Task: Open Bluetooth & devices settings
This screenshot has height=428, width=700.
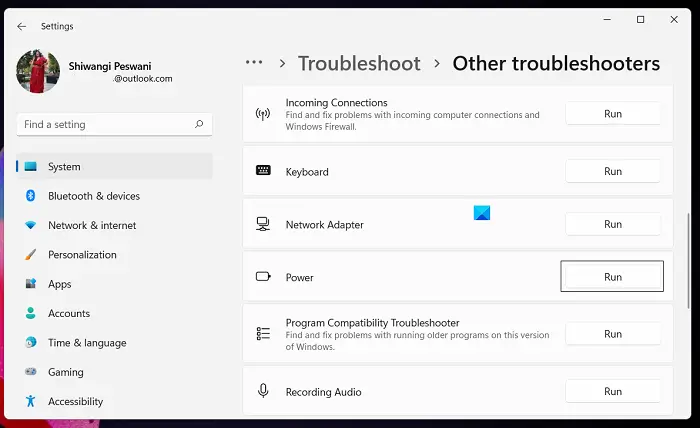Action: click(x=94, y=196)
